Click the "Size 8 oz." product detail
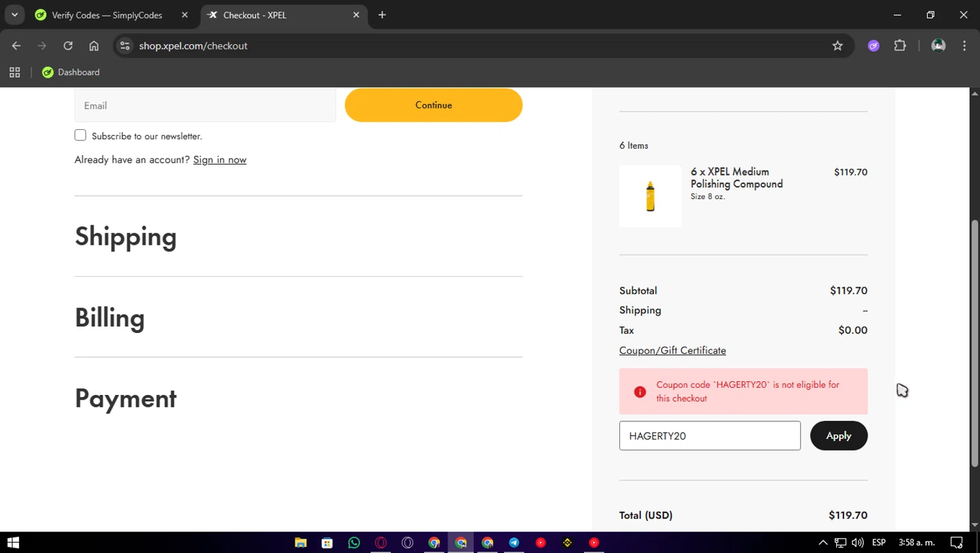This screenshot has height=553, width=980. (708, 197)
